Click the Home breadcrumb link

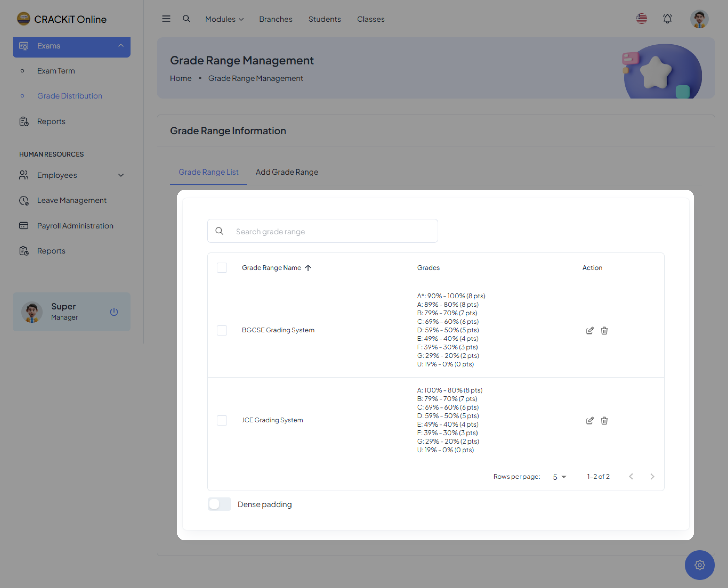pyautogui.click(x=181, y=78)
